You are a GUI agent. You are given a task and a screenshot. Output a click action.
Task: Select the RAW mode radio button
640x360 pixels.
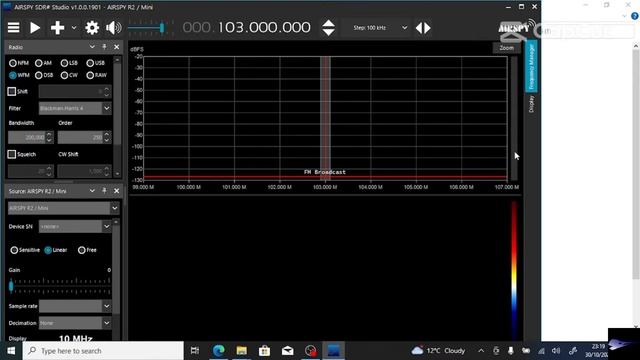90,75
